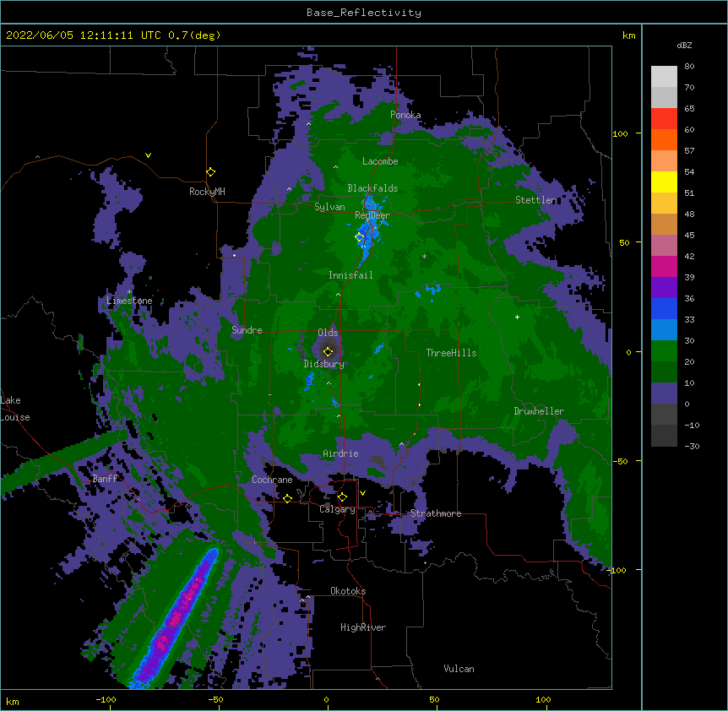728x711 pixels.
Task: Click the Sundre label
Action: [x=247, y=330]
